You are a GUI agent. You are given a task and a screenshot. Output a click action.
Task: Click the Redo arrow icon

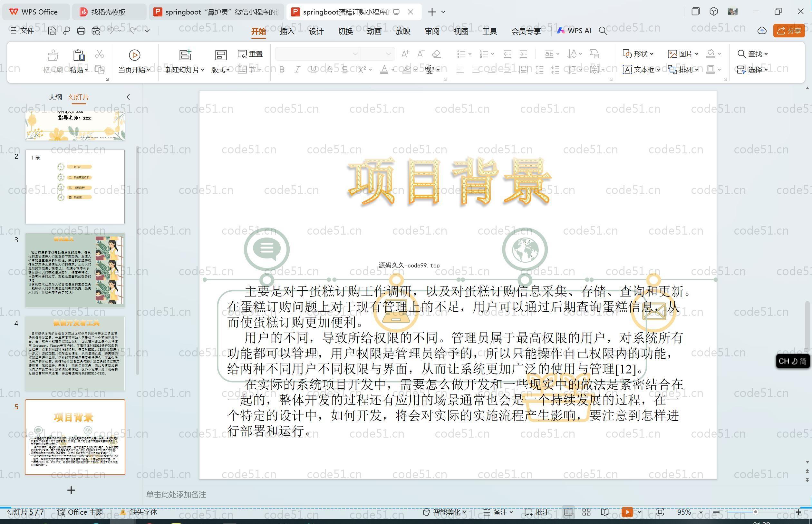(132, 31)
